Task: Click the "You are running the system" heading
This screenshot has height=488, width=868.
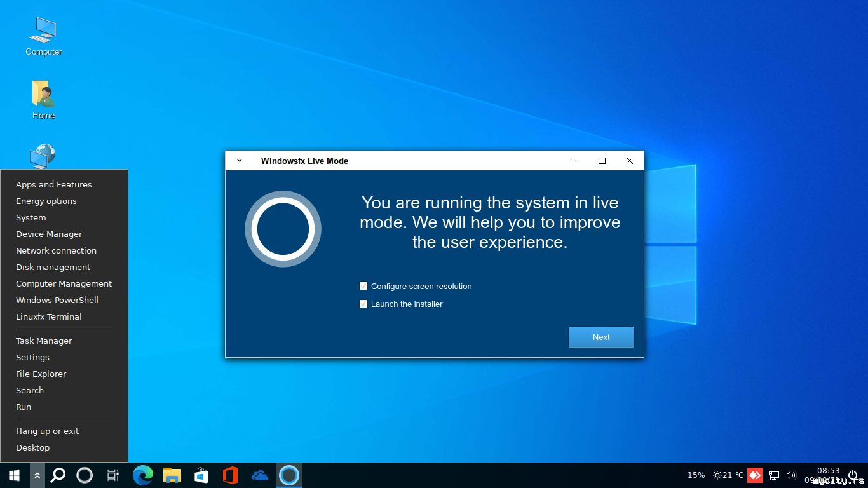Action: (x=490, y=222)
